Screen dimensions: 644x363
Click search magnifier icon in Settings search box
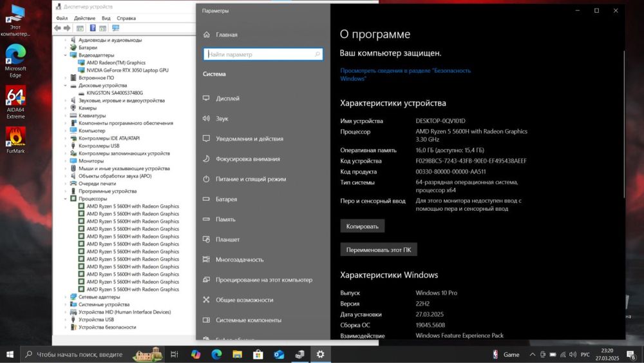point(317,54)
